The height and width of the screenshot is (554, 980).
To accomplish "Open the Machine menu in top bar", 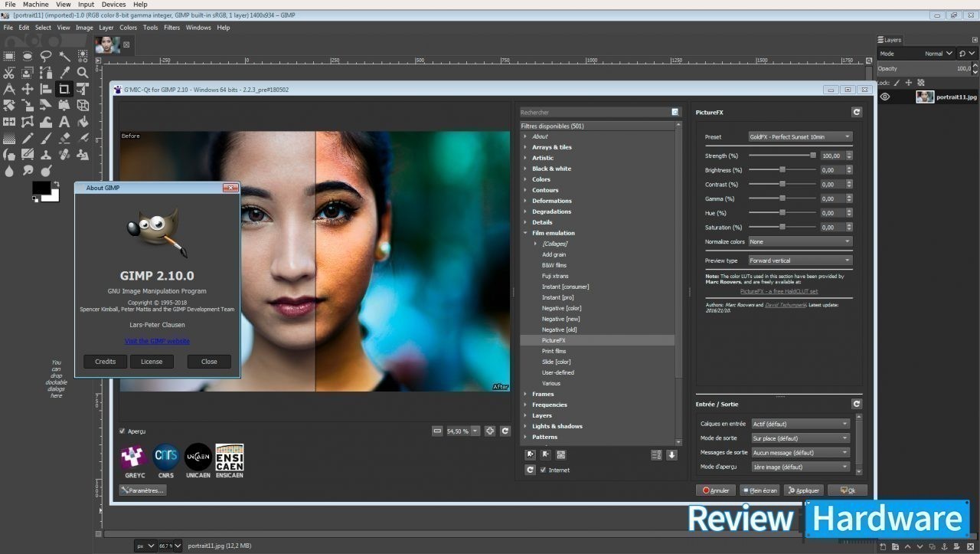I will coord(35,5).
